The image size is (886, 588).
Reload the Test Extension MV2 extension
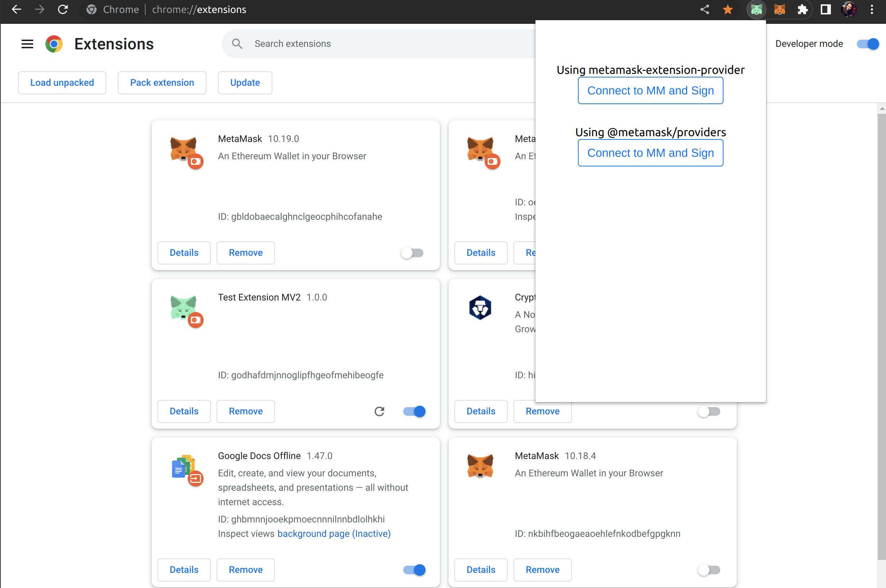click(379, 411)
